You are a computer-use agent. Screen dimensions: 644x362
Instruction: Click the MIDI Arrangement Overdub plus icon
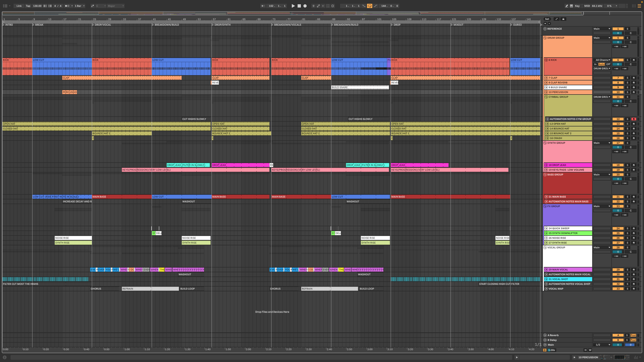pyautogui.click(x=313, y=6)
